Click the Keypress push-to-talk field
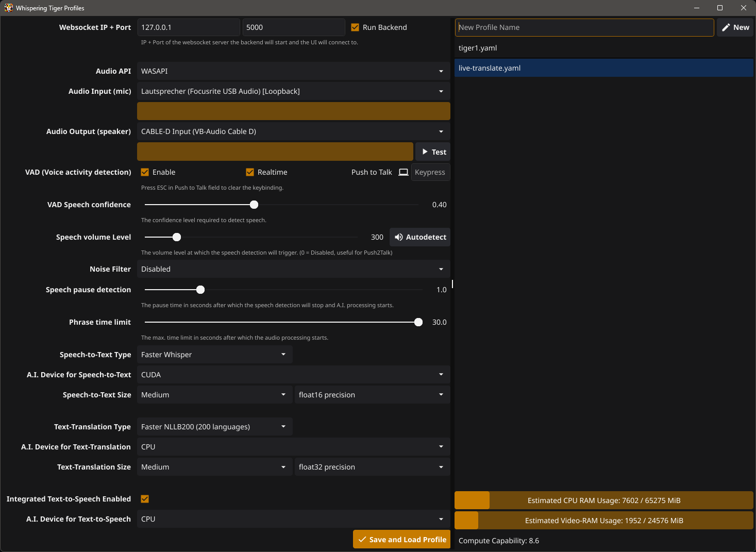Viewport: 756px width, 552px height. coord(430,172)
